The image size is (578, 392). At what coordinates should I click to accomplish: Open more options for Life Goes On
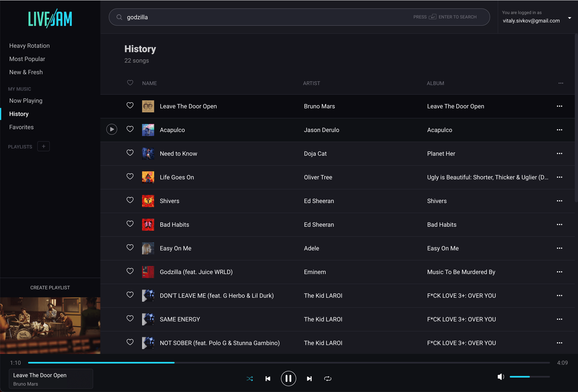[x=559, y=177]
